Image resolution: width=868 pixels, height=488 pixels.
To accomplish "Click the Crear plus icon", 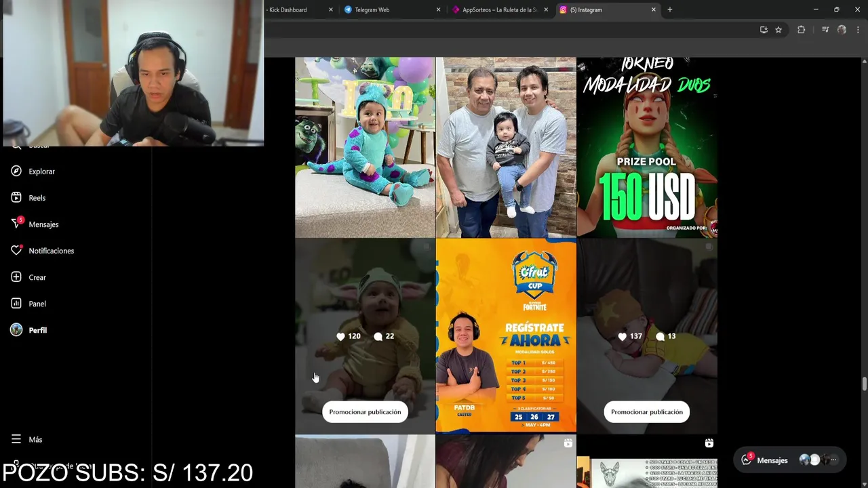I will (16, 277).
